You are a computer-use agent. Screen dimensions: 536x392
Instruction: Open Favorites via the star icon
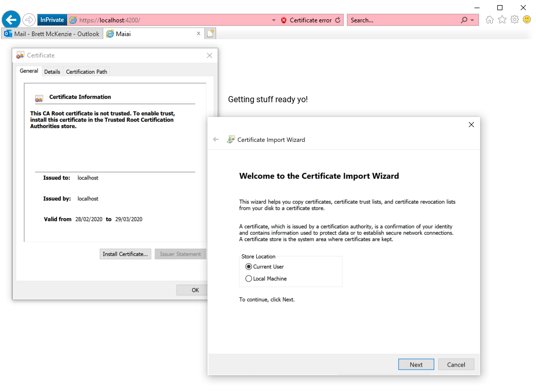(x=502, y=19)
